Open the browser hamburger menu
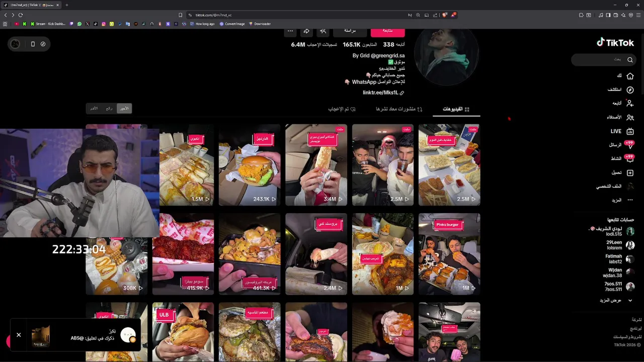Viewport: 644px width, 362px height. point(638,15)
